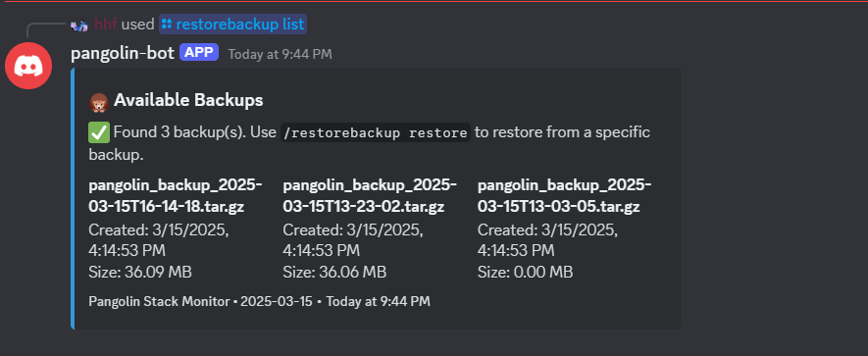Click the /restorebackup restore inline code
Viewport: 868px width, 356px height.
pos(375,133)
